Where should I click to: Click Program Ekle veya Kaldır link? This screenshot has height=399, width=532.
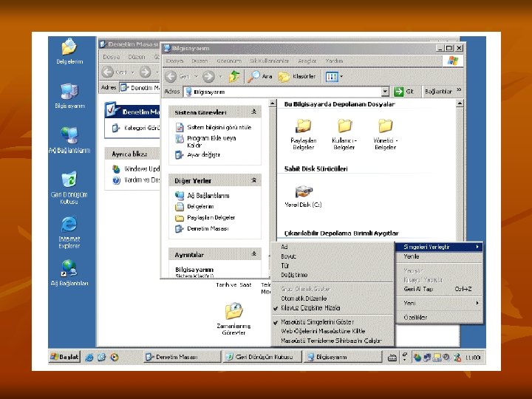click(211, 141)
